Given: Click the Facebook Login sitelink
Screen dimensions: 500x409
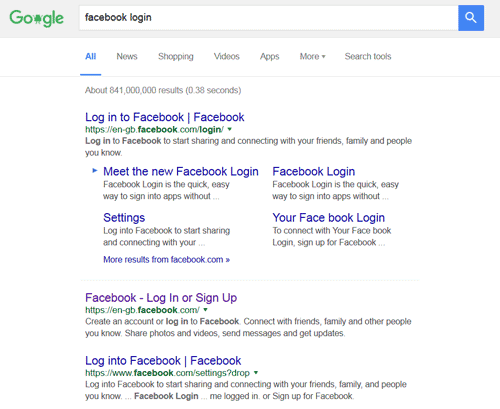Looking at the screenshot, I should 314,171.
